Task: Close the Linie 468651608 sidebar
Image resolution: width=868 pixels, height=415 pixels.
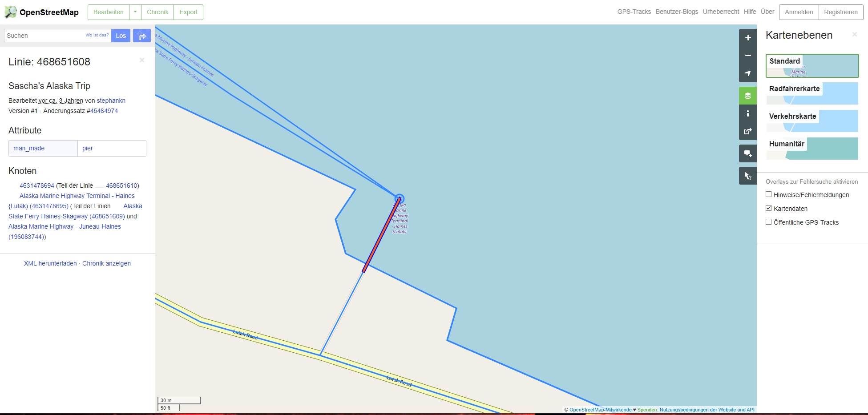Action: 142,60
